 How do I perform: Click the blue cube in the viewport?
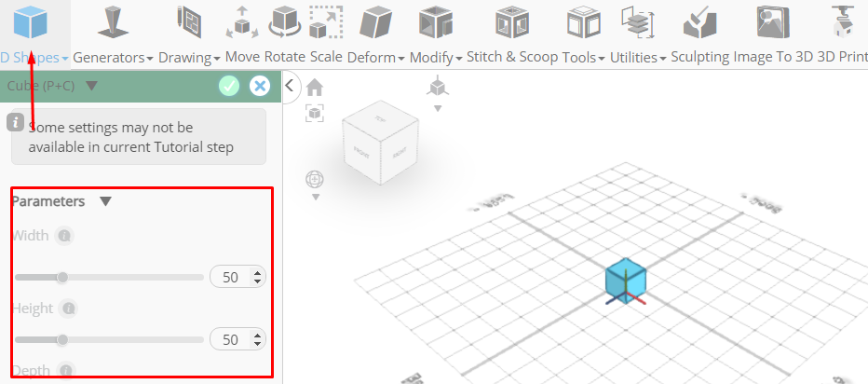click(x=626, y=280)
